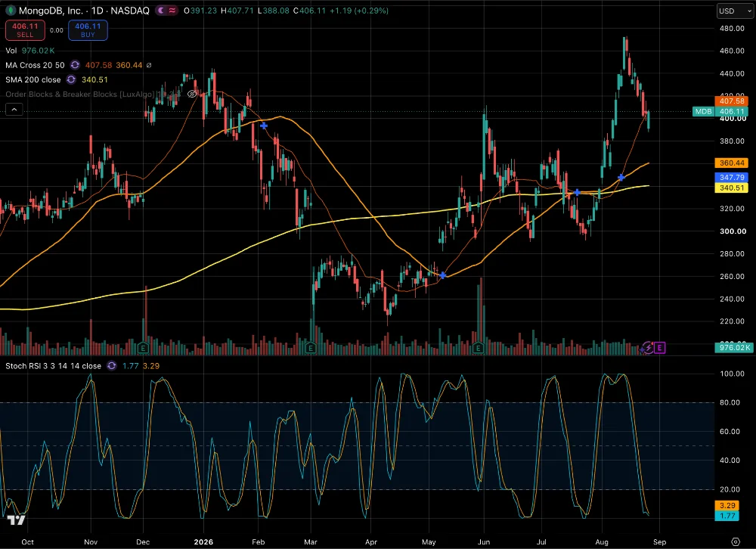
Task: Click the 100.00 level on Stoch RSI scale
Action: tap(732, 374)
